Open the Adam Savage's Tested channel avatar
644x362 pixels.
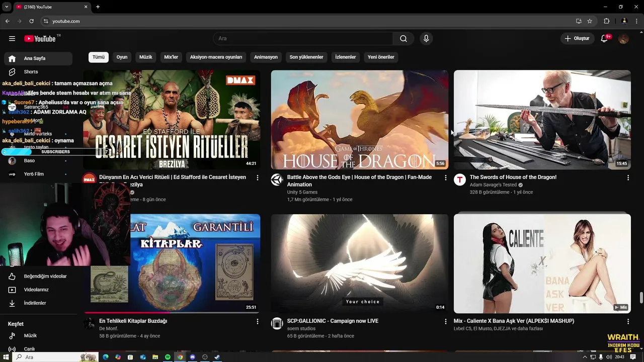[x=460, y=180]
